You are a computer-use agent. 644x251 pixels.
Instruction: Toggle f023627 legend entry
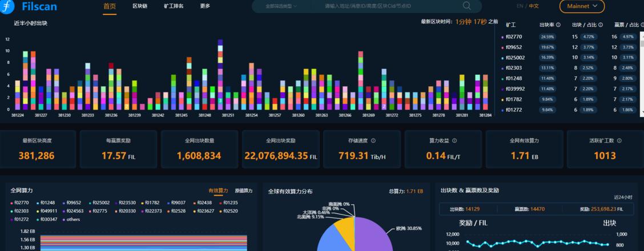tap(203, 211)
